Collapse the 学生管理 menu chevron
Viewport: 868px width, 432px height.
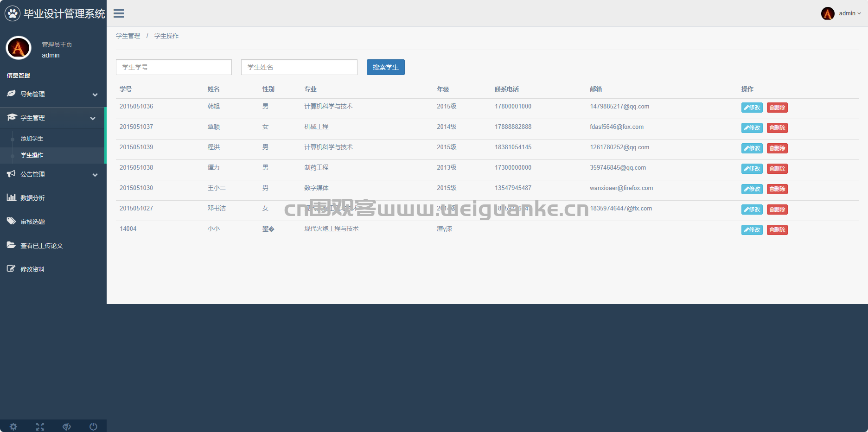pos(93,118)
